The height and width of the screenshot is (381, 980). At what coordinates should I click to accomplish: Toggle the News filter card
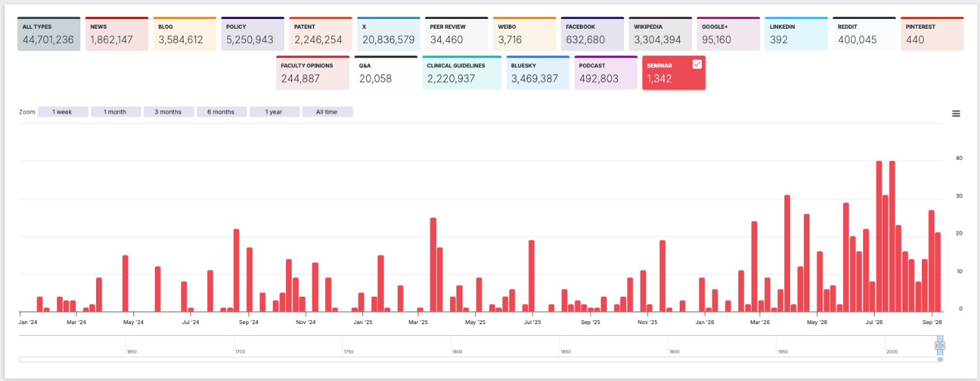click(x=117, y=34)
